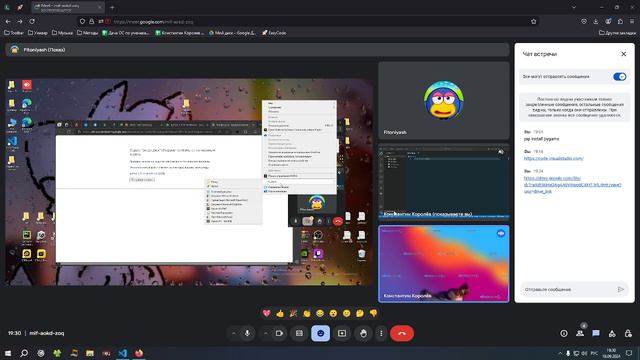Select Konstantin Korolev's camera tile
640x360 pixels.
(x=444, y=264)
